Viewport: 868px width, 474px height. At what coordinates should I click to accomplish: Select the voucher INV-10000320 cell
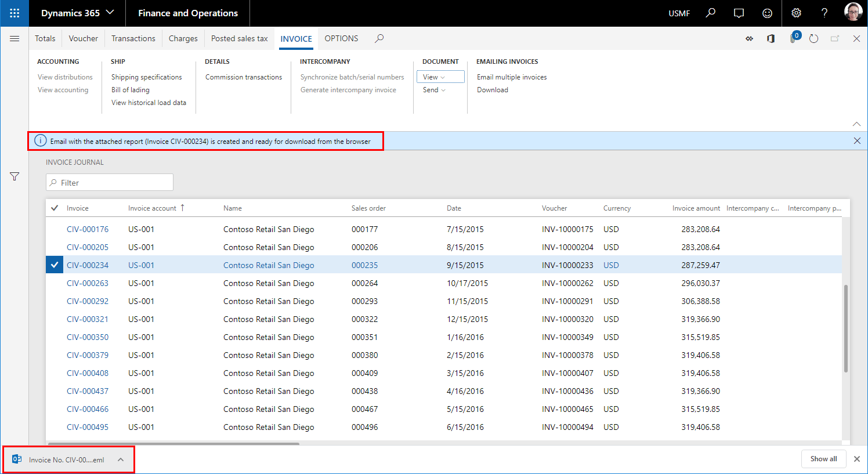pos(567,319)
